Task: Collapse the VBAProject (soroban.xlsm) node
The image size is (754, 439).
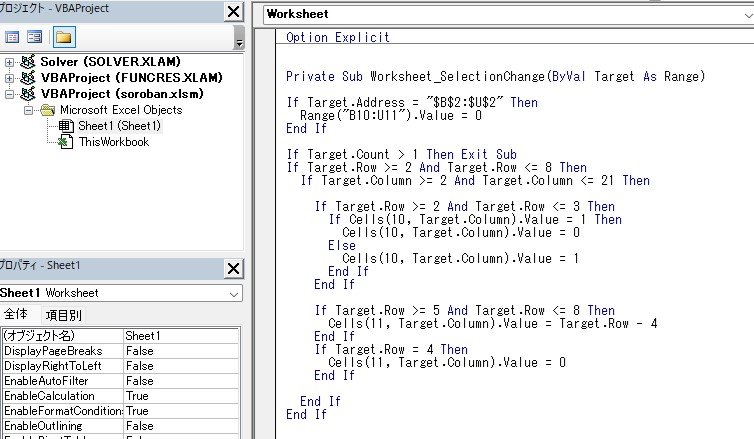Action: pos(9,94)
